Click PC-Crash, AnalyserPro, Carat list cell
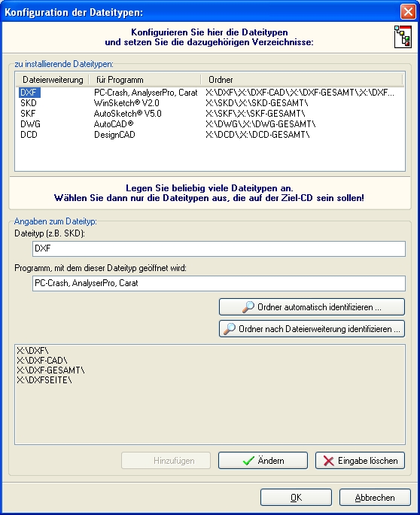420x515 pixels. [146, 93]
